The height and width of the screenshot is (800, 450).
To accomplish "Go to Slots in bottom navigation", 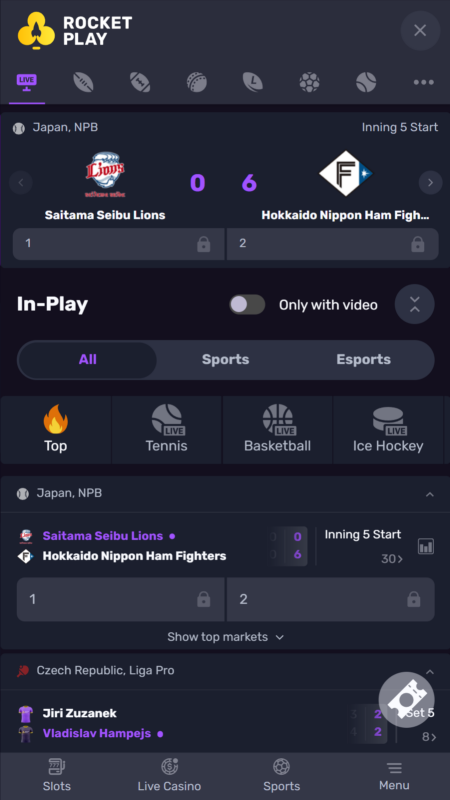I will (57, 775).
